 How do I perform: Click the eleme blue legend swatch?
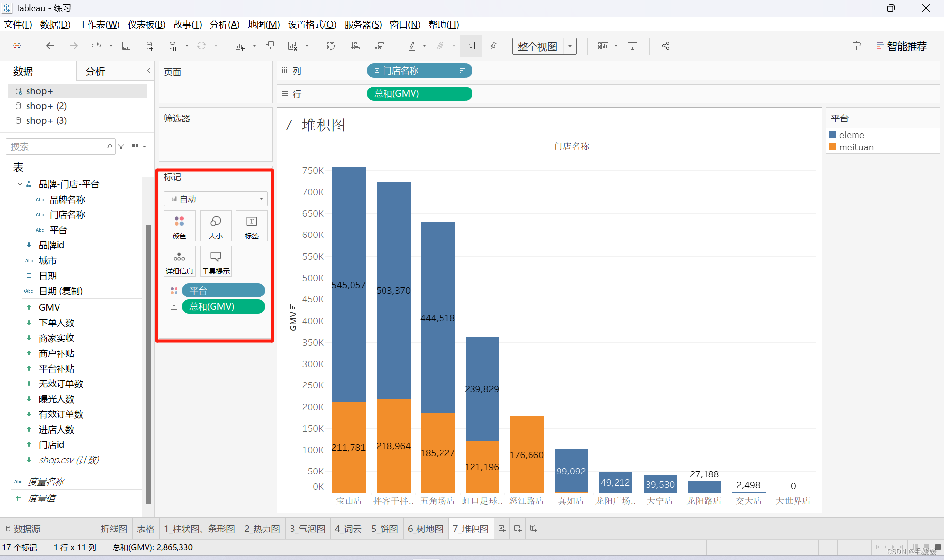832,134
